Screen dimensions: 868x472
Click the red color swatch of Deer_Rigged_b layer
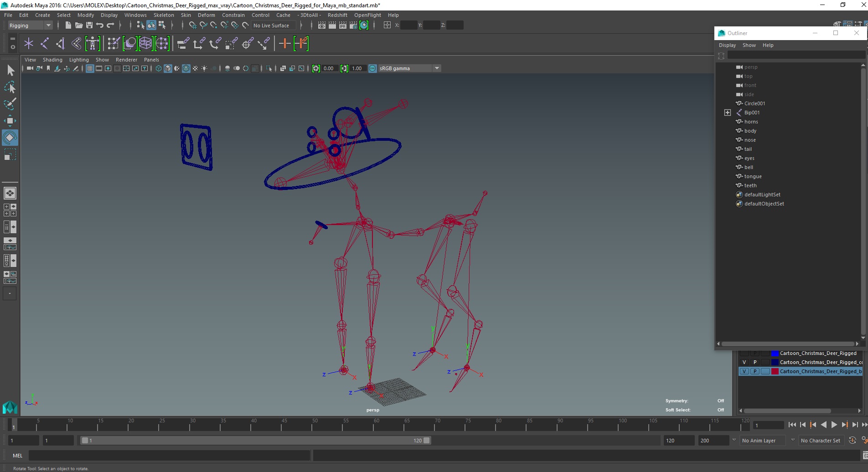coord(775,371)
